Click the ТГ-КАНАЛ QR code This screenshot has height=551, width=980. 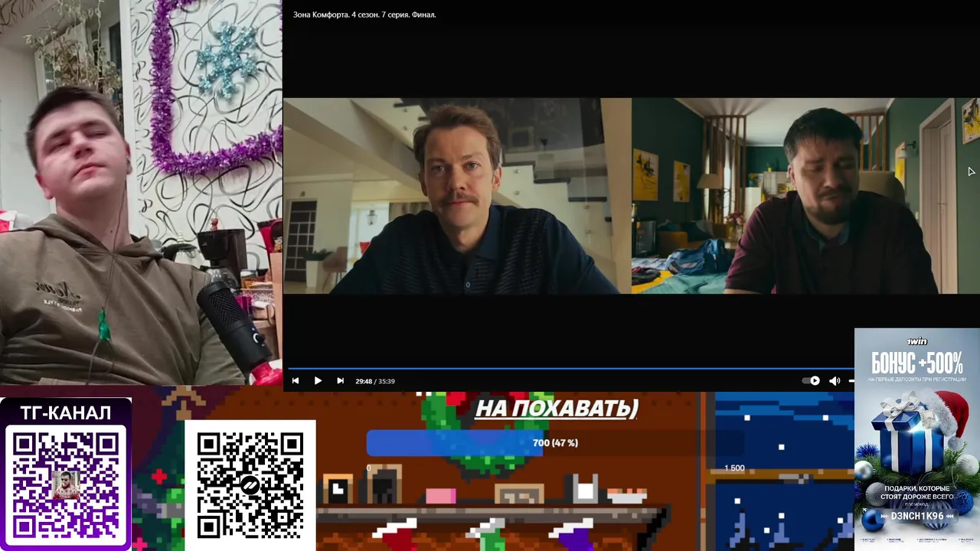coord(65,486)
